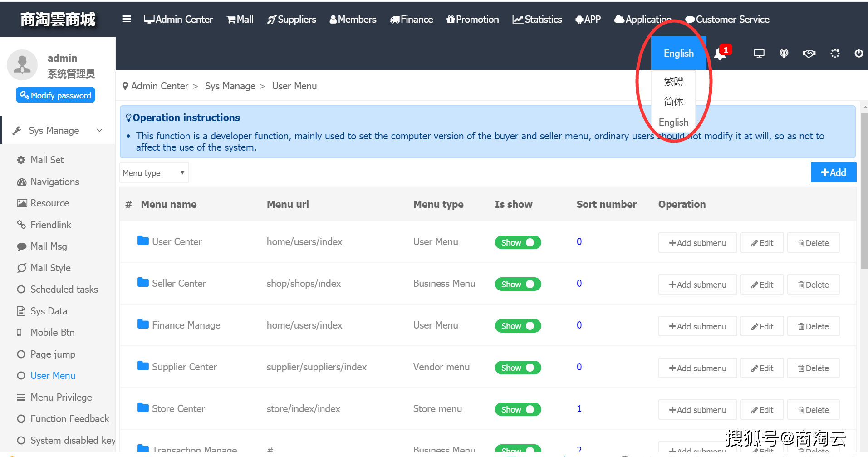Click the power logout icon
868x457 pixels.
click(858, 53)
